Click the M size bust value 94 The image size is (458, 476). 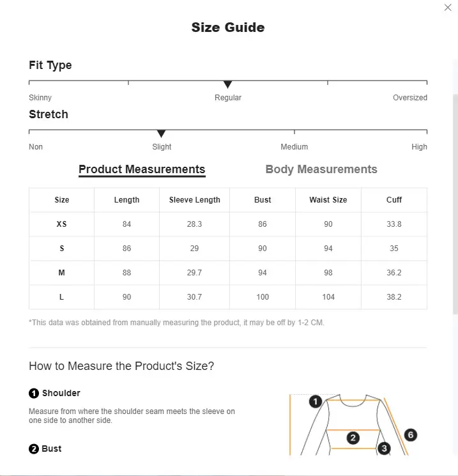pyautogui.click(x=263, y=273)
